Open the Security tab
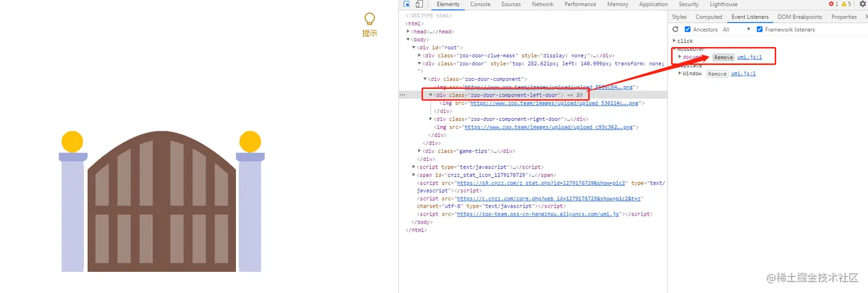Screen dimensions: 868x293 pyautogui.click(x=688, y=4)
